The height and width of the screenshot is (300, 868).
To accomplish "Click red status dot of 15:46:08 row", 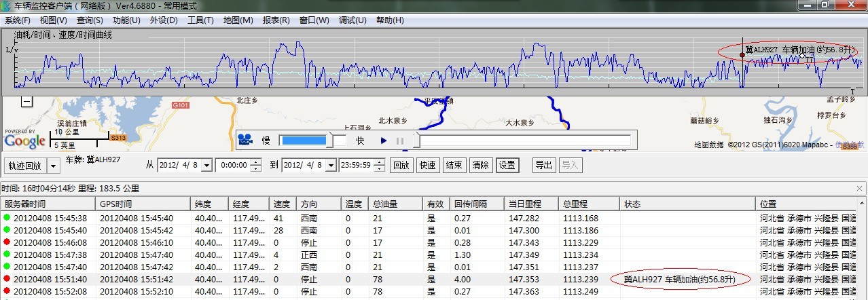I will click(7, 242).
